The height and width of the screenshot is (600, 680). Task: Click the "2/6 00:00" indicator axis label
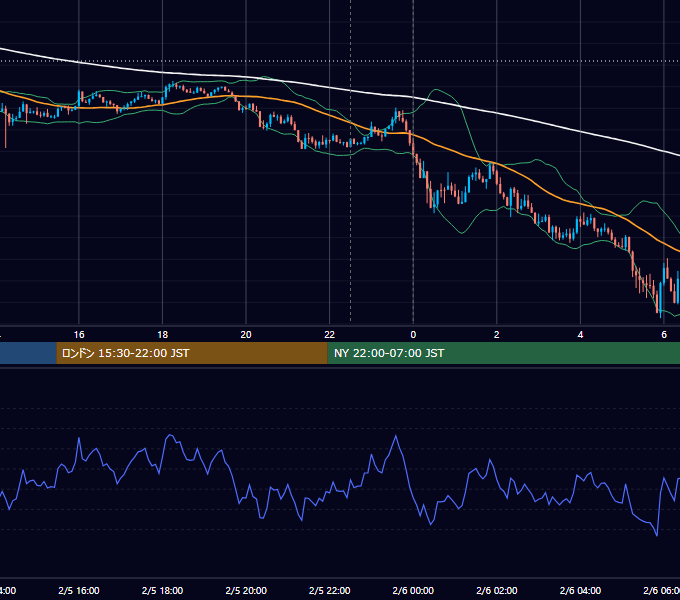click(413, 590)
